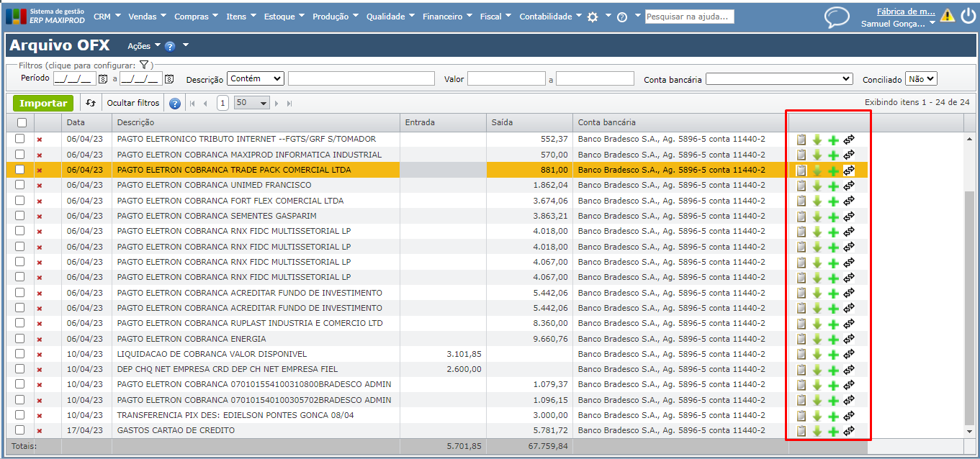Image resolution: width=980 pixels, height=459 pixels.
Task: Click the refresh icon next to Importar
Action: pos(91,103)
